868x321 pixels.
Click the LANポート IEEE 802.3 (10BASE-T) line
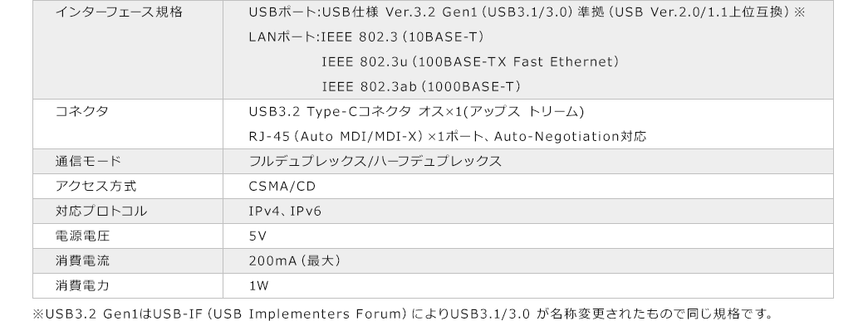click(366, 37)
